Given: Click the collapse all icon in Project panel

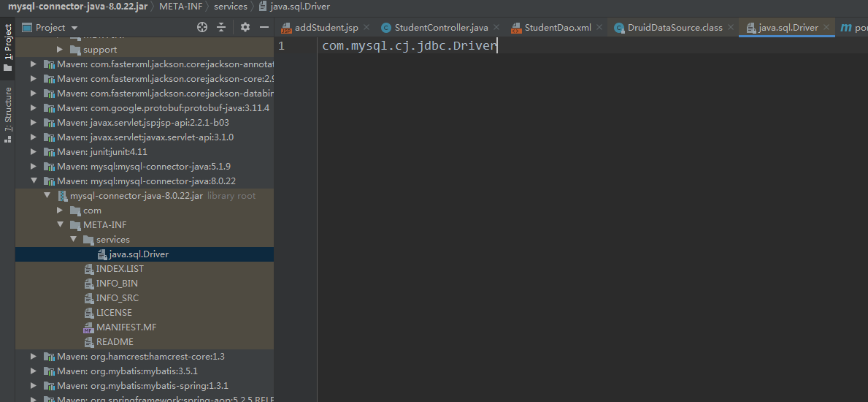Looking at the screenshot, I should click(x=221, y=27).
